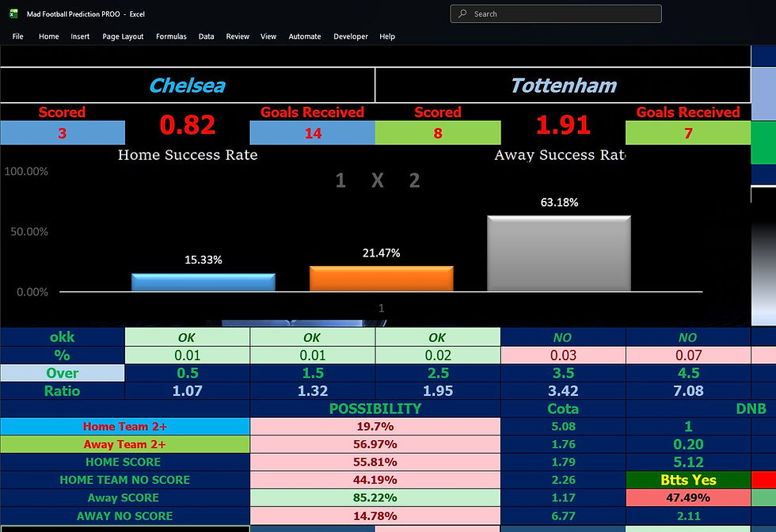Select HOME TEAM NO SCORE label
Viewport: 776px width, 532px height.
click(125, 480)
